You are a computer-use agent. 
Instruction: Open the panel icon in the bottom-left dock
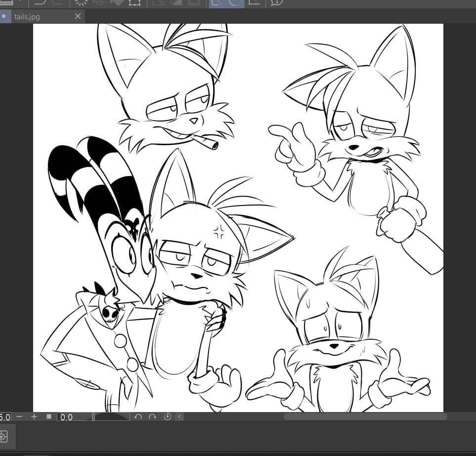[x=3, y=437]
